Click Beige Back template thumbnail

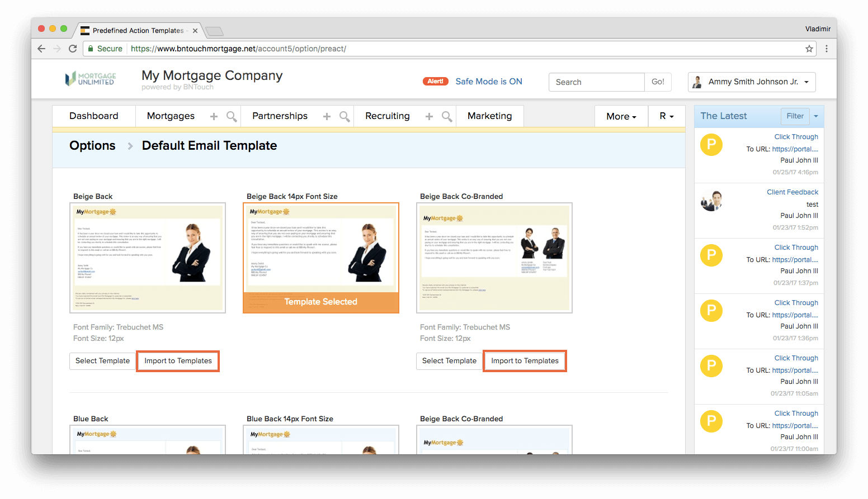(x=148, y=258)
